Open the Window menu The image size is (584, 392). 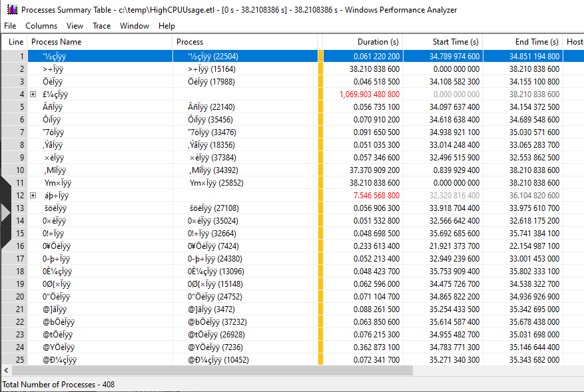coord(135,25)
